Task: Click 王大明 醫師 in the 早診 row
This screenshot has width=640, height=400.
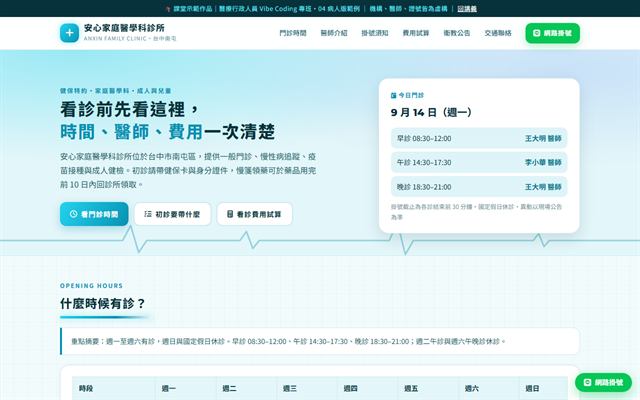Action: tap(543, 138)
